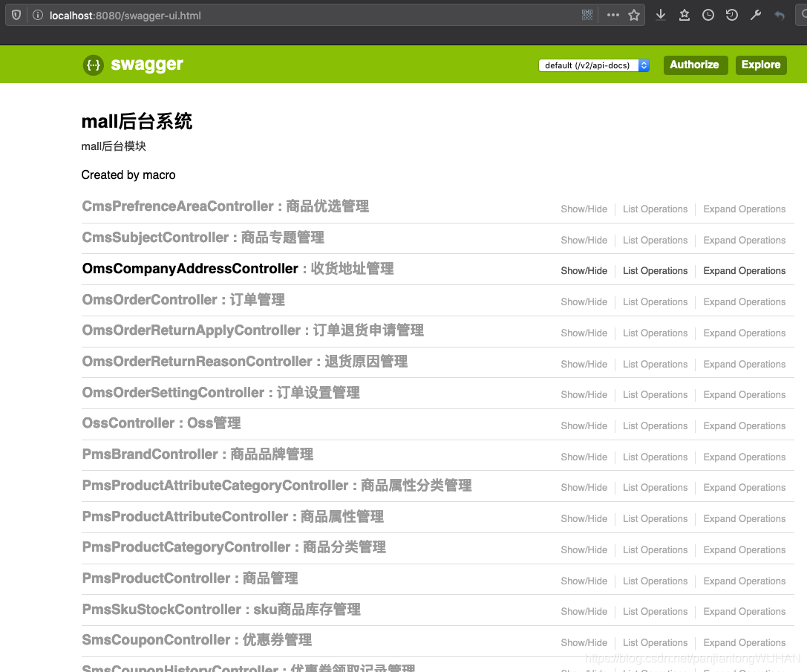The image size is (807, 672).
Task: Expand CmsPrefrenceAreaController section heading
Action: pyautogui.click(x=226, y=206)
